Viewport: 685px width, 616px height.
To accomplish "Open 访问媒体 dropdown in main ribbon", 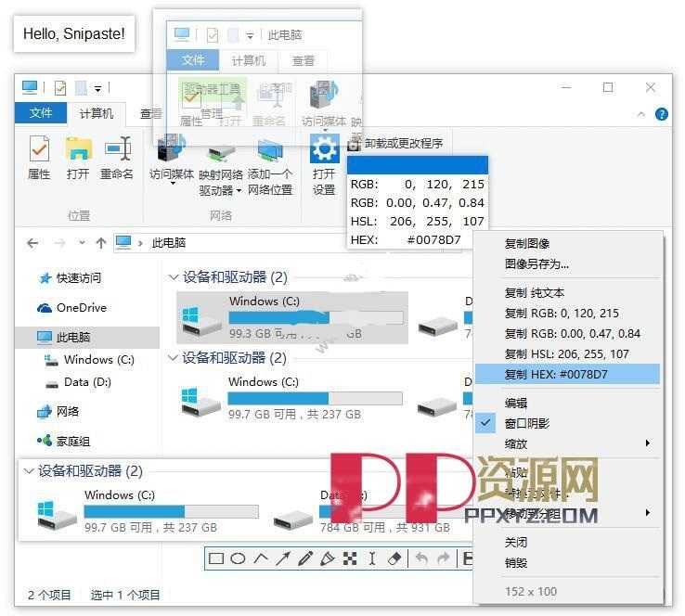I will pos(173,184).
